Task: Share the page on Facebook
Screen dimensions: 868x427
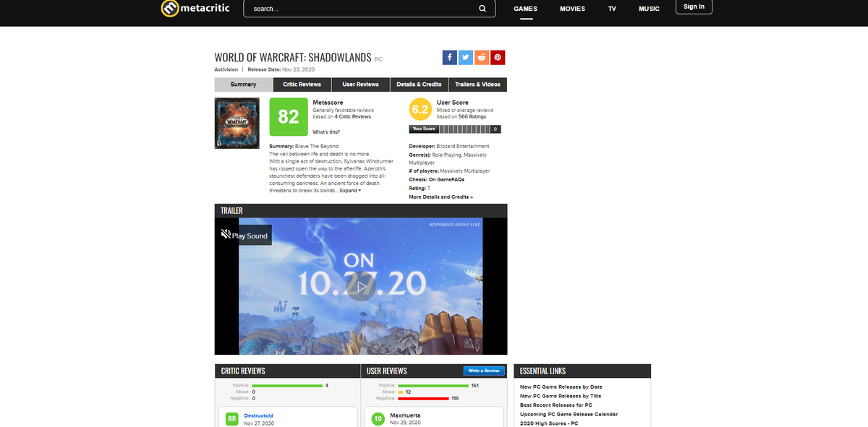Action: point(449,57)
